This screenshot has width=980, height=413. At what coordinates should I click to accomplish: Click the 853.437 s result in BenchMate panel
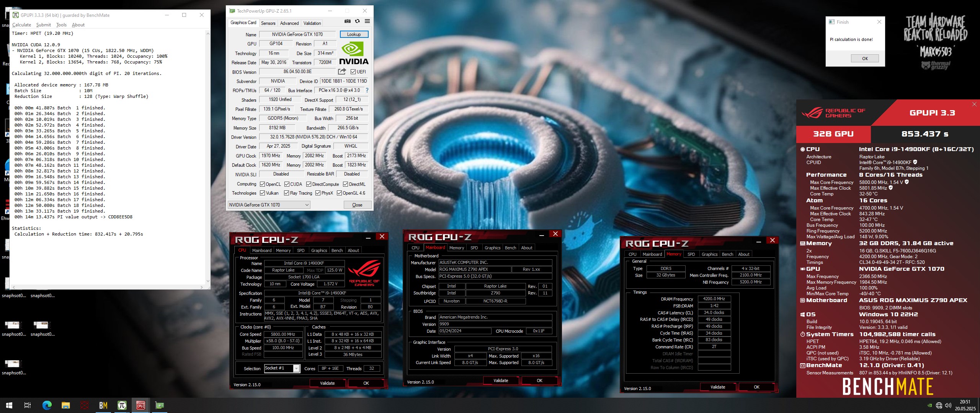pos(924,134)
